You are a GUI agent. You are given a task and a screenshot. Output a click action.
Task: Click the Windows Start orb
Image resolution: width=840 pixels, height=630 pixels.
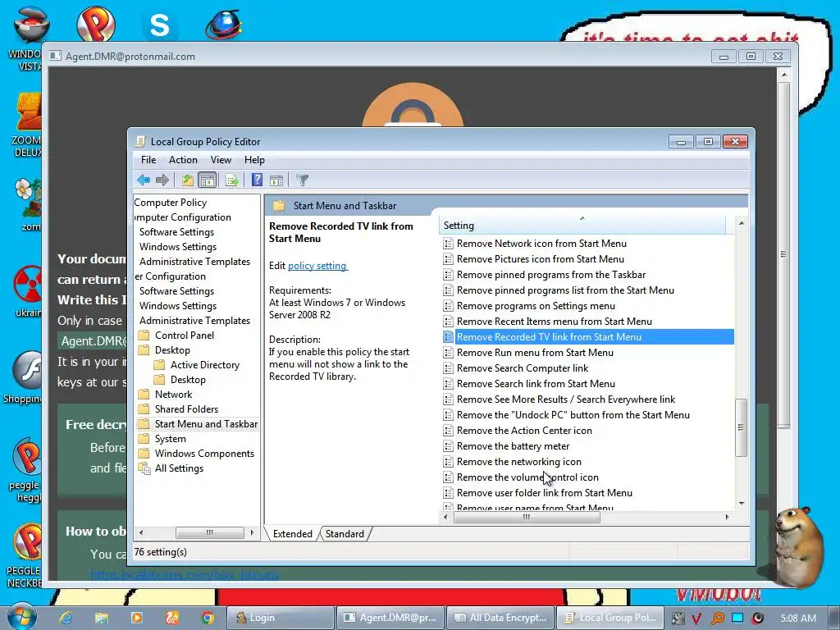pyautogui.click(x=22, y=617)
